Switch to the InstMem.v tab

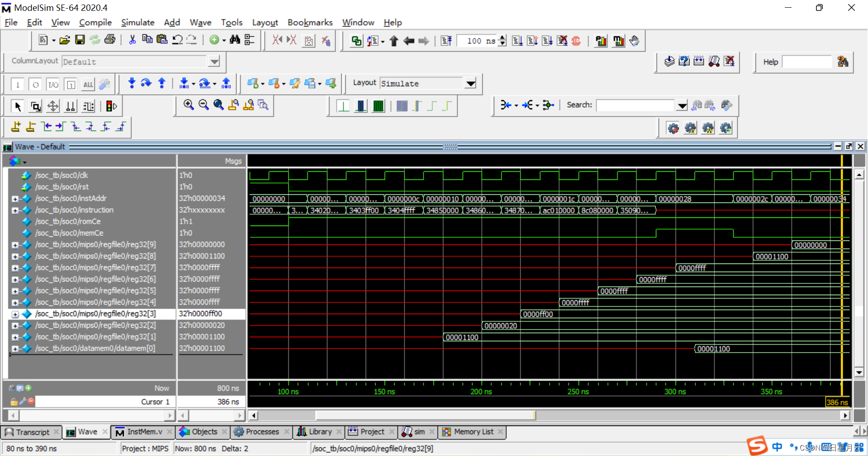pos(144,432)
